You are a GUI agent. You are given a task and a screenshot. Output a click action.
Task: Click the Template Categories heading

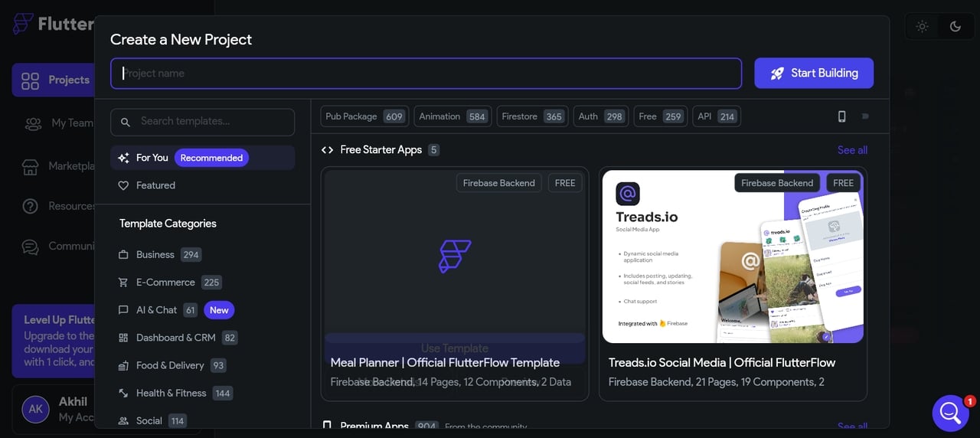pos(168,224)
